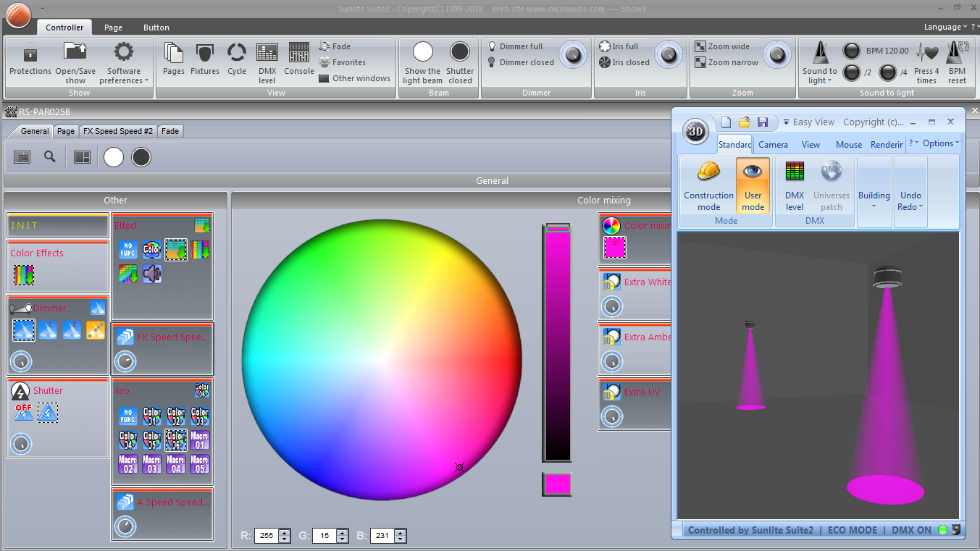The image size is (980, 551).
Task: Tap the Press 4 times heartbeat icon
Action: point(927,53)
